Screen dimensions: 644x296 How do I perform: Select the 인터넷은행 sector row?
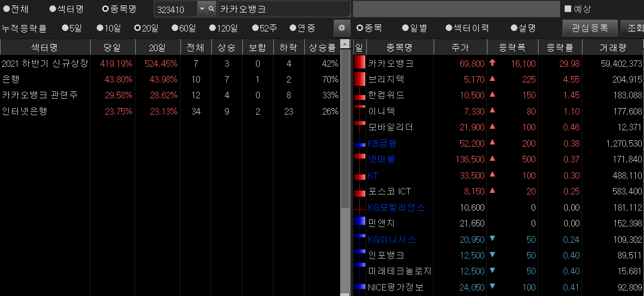click(170, 111)
